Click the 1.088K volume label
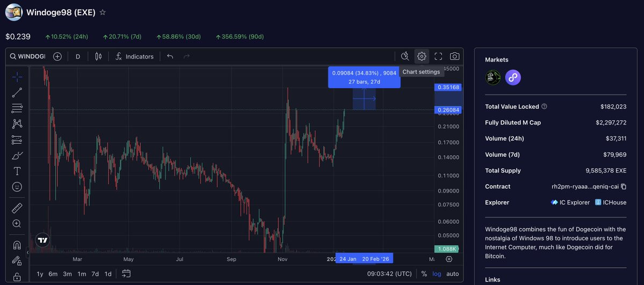The width and height of the screenshot is (644, 285). coord(446,249)
